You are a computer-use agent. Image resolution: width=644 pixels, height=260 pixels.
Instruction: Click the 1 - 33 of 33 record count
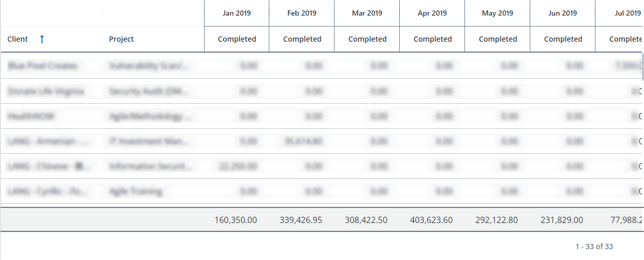point(594,246)
